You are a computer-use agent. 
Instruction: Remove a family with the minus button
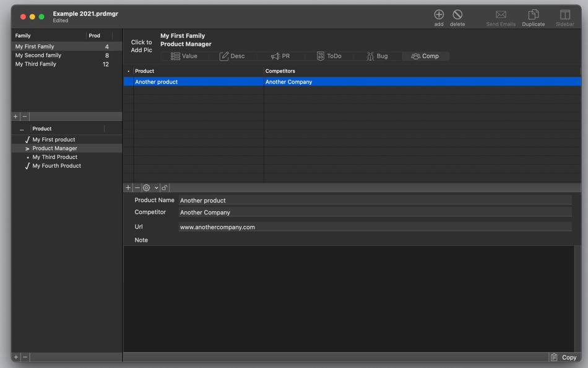click(25, 116)
